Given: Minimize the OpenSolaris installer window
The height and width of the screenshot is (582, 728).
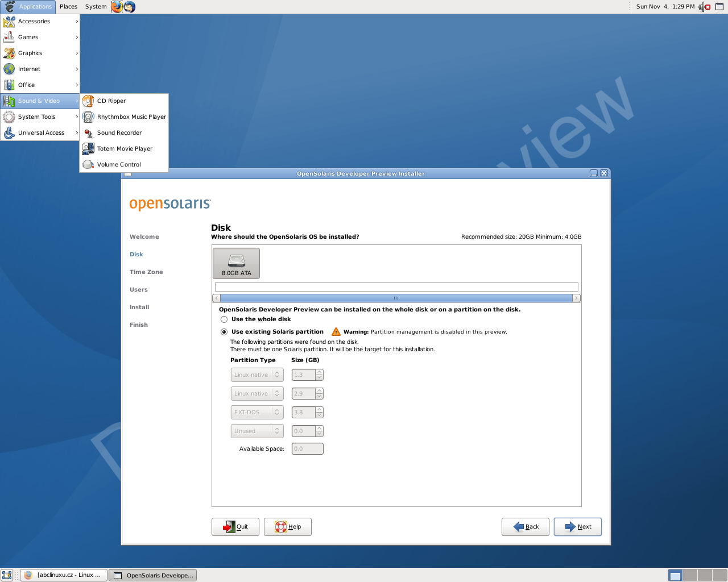Looking at the screenshot, I should (594, 174).
